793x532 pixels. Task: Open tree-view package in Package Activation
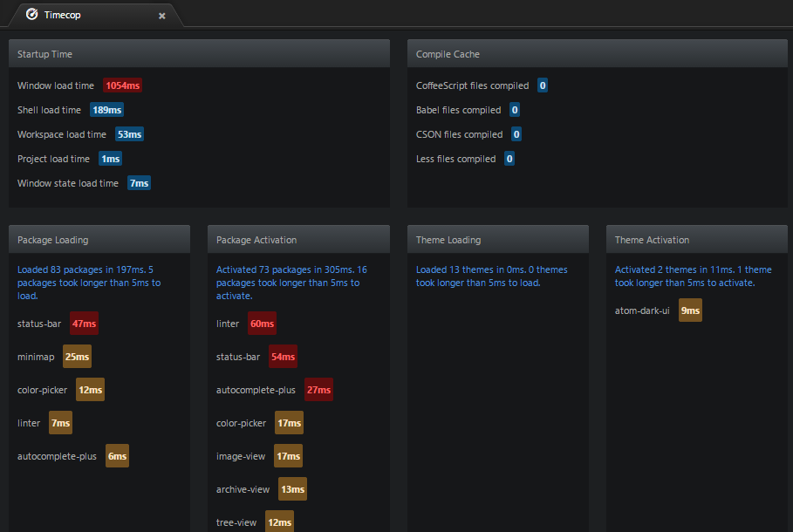click(236, 522)
